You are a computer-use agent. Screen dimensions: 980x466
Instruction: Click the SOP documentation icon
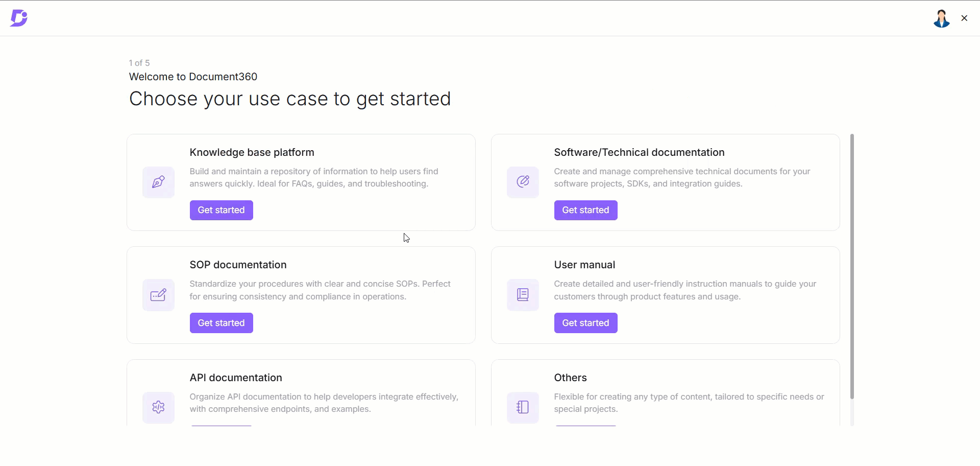158,295
